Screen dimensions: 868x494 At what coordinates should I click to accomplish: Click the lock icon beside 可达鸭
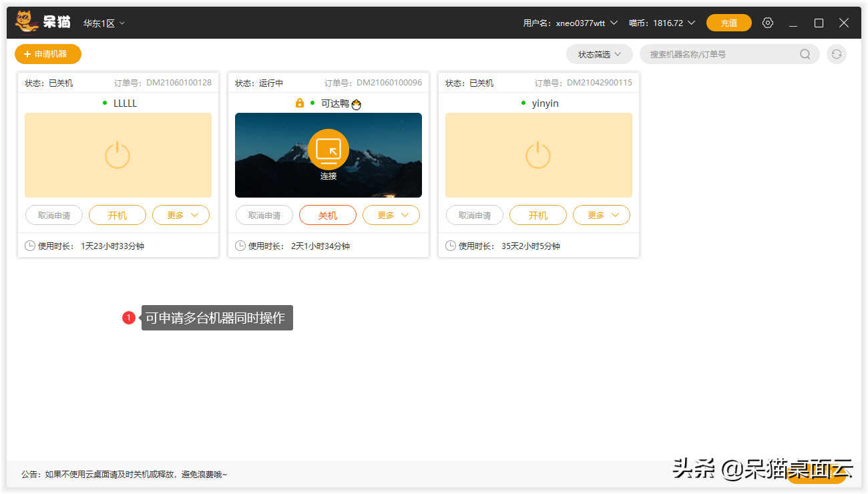[x=300, y=103]
